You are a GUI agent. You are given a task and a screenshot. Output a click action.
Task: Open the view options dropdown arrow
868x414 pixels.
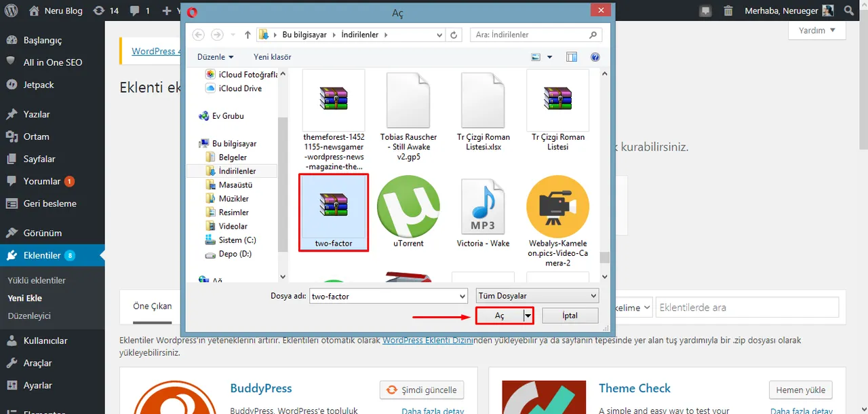click(x=550, y=57)
